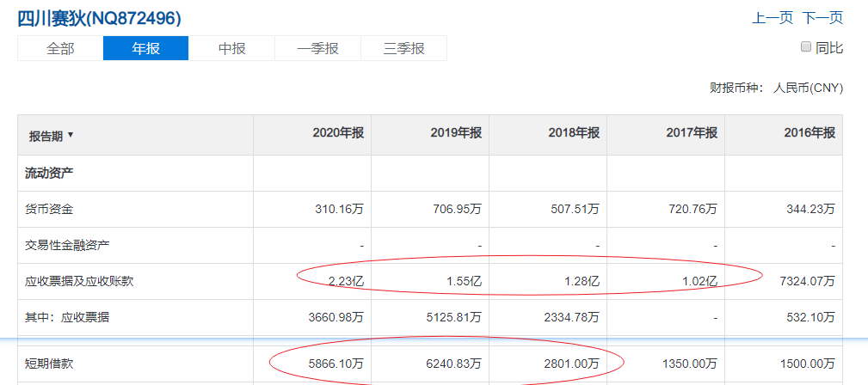Click the 货币资金 row label
Image resolution: width=868 pixels, height=385 pixels.
pos(49,209)
